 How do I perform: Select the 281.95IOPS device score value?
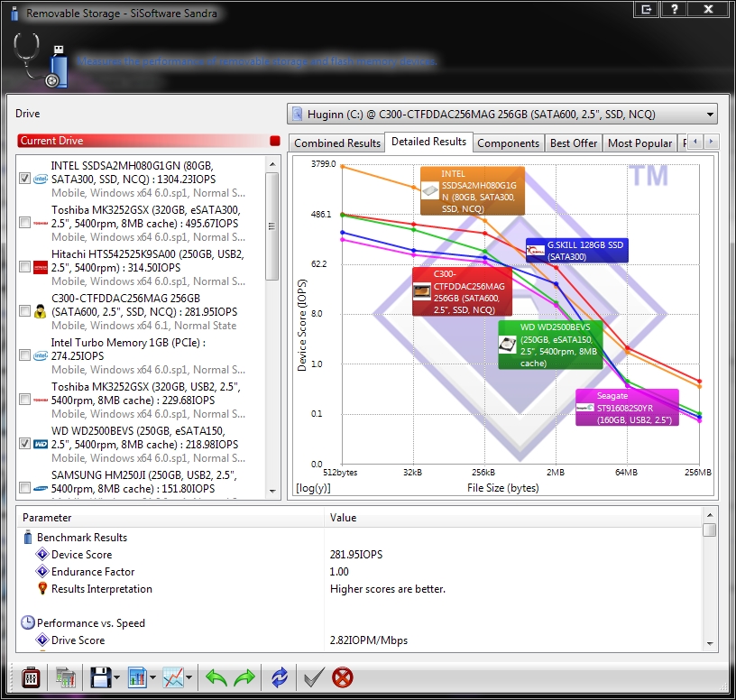[x=355, y=555]
